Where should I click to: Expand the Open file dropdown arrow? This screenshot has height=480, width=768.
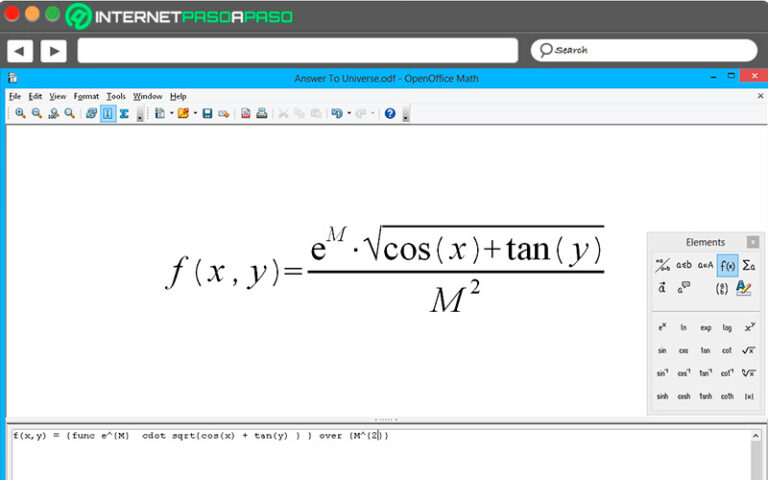pos(195,114)
